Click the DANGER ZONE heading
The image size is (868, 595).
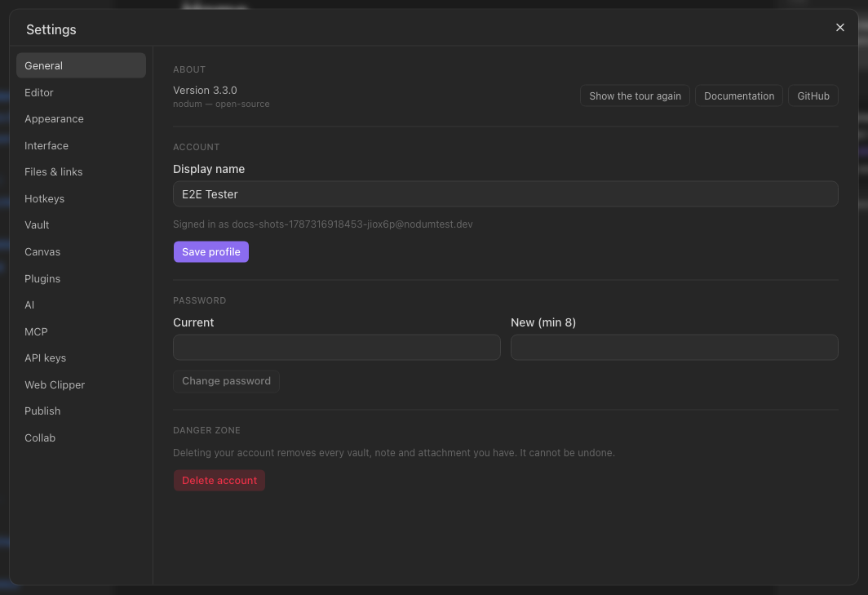[206, 430]
